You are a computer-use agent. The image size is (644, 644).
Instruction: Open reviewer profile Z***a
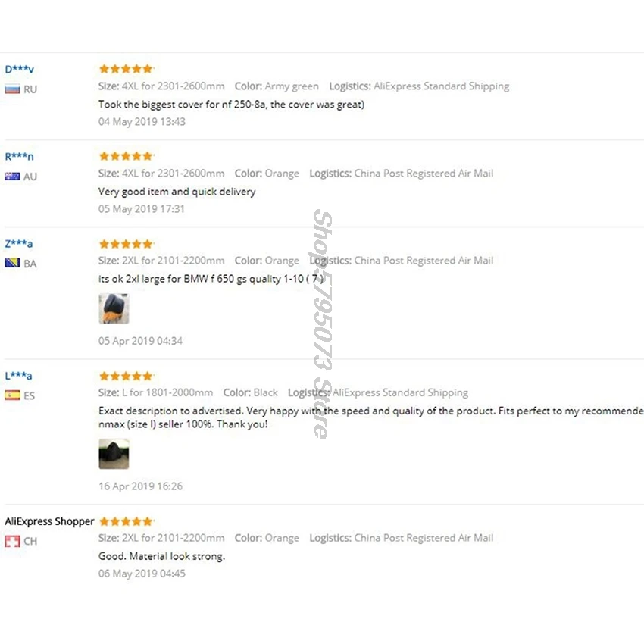click(x=18, y=243)
